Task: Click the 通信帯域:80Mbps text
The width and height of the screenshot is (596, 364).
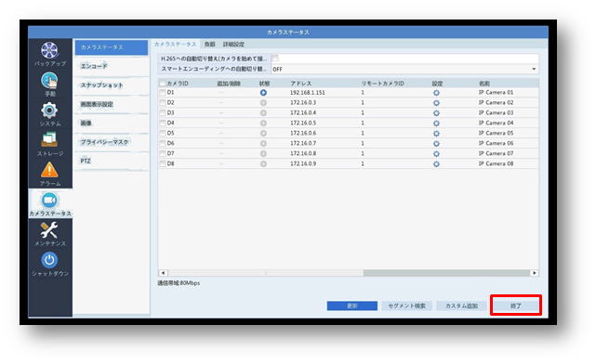Action: (x=179, y=283)
